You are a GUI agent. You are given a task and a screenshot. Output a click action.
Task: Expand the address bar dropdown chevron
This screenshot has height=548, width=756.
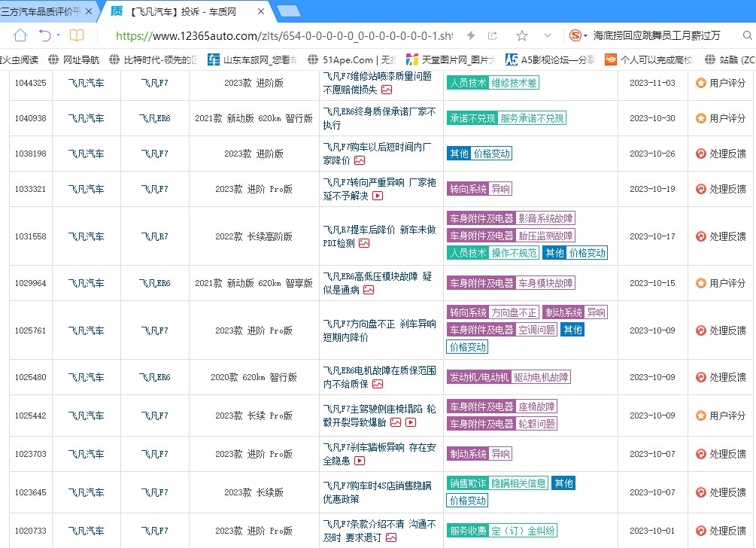coord(547,35)
